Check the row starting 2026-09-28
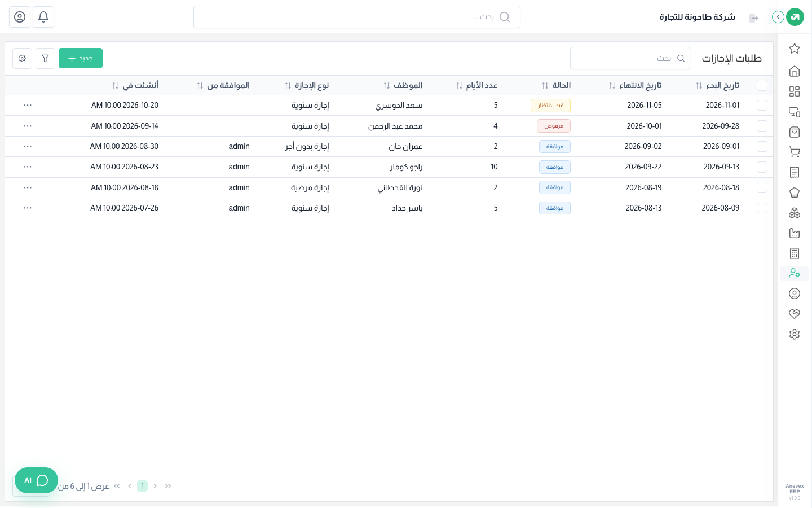Screen dimensions: 812x508 coord(762,126)
